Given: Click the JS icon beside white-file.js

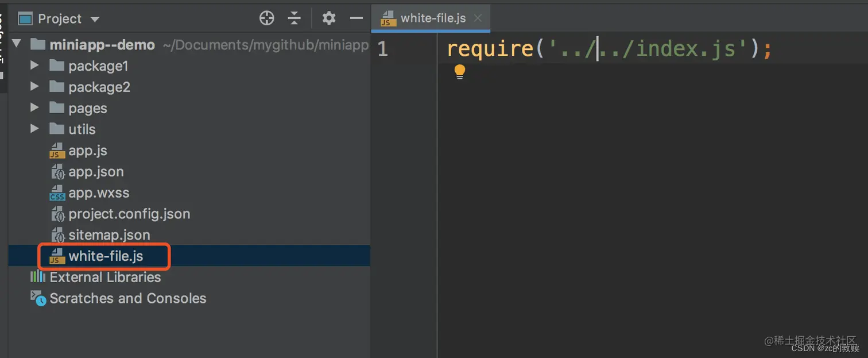Looking at the screenshot, I should (x=57, y=256).
